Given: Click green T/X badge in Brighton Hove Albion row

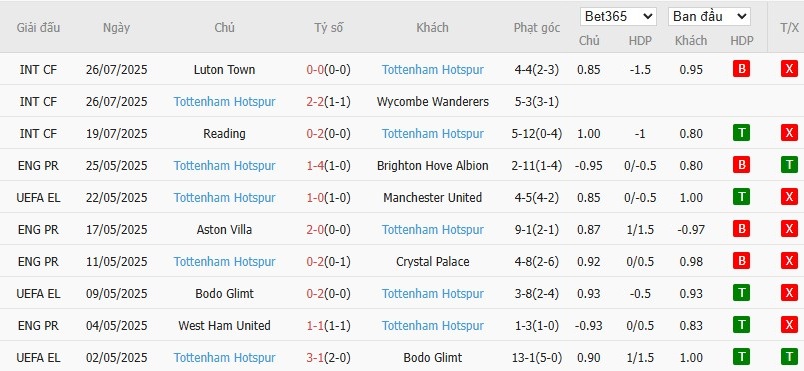Looking at the screenshot, I should 789,165.
